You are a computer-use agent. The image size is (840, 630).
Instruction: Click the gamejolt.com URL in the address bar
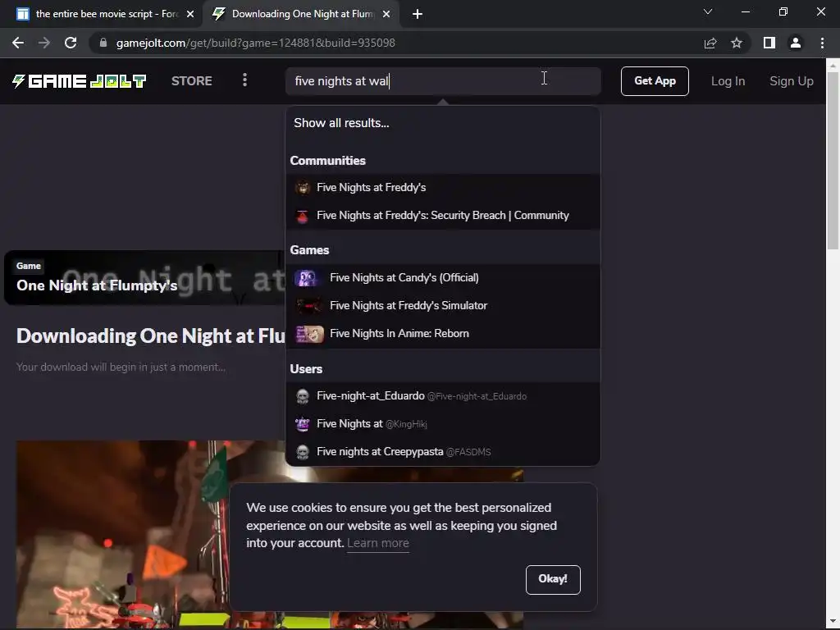coord(256,43)
